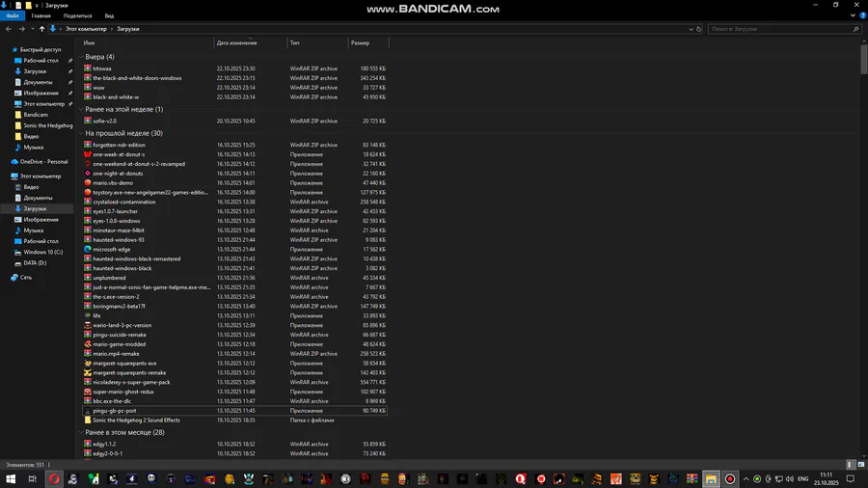Sort by the Имя column header
Image resolution: width=868 pixels, height=488 pixels.
(x=147, y=42)
